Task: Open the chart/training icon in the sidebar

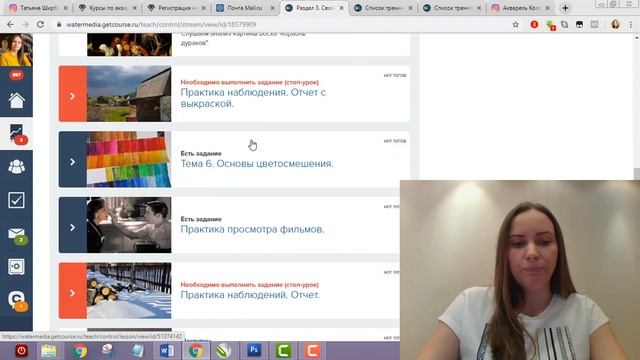Action: click(16, 133)
